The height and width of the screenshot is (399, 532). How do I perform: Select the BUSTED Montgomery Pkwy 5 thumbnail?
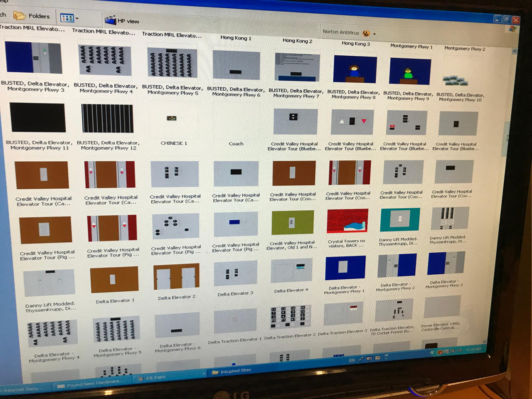172,63
